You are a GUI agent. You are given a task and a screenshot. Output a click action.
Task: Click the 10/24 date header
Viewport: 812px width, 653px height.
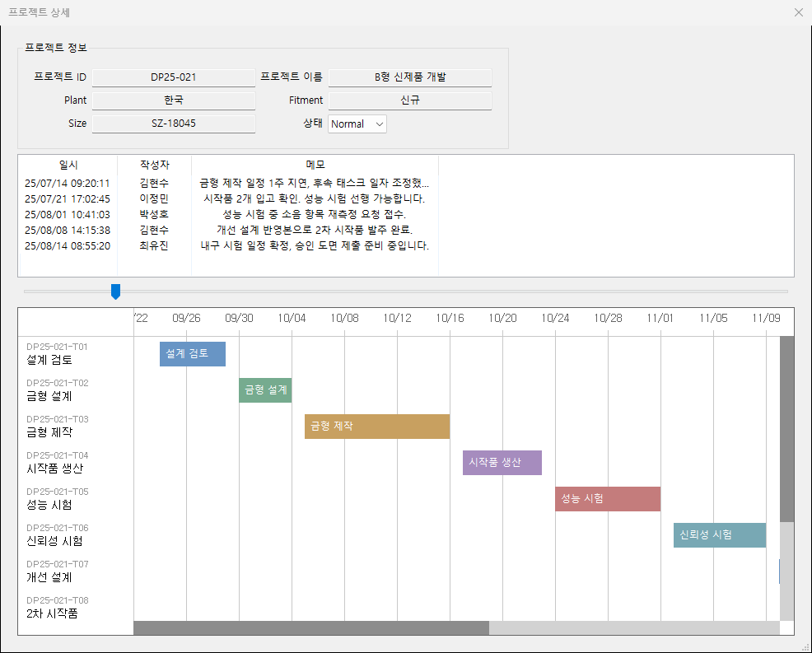tap(555, 318)
